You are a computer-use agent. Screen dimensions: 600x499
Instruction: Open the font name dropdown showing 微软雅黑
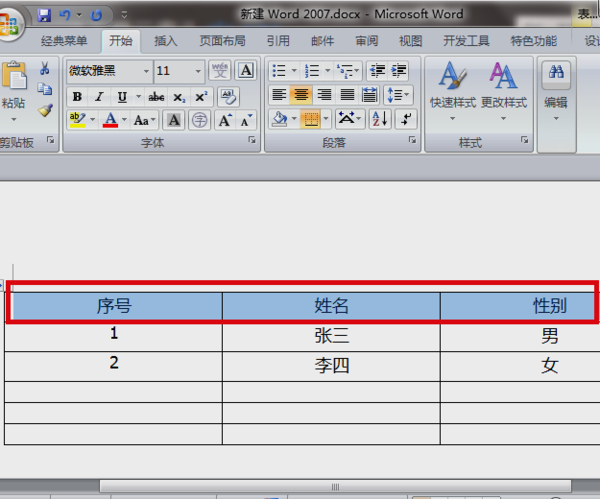coord(110,71)
